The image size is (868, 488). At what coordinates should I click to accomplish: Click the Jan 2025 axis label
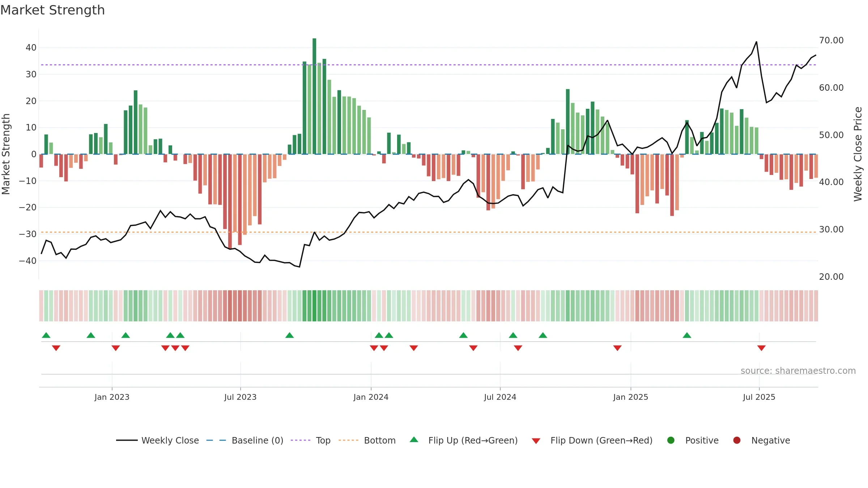[631, 397]
